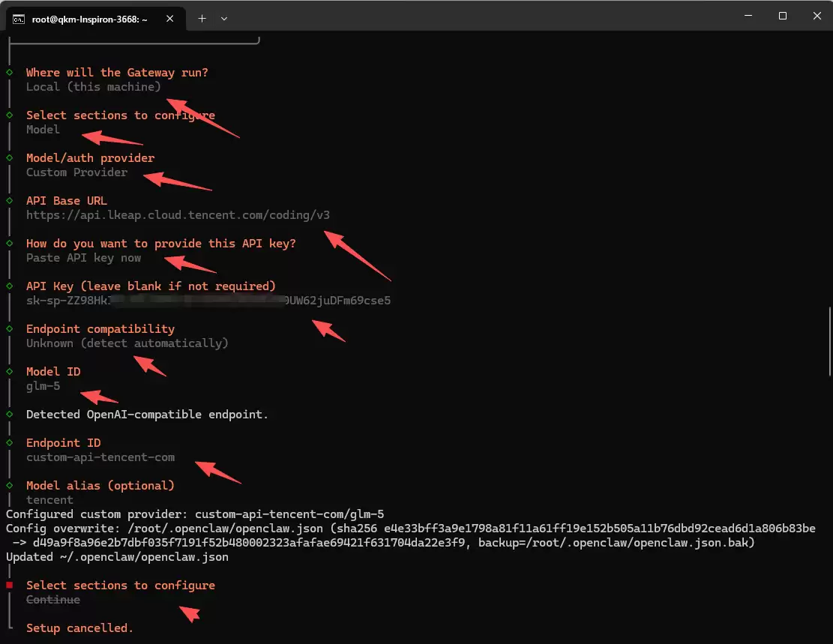Click the diamond marker beside Endpoint ID
This screenshot has width=833, height=644.
click(10, 443)
